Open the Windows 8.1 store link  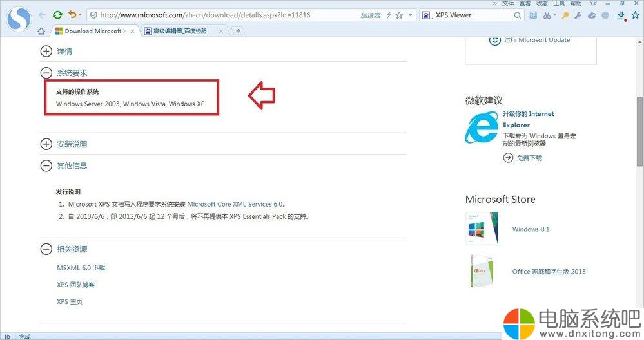(x=531, y=229)
